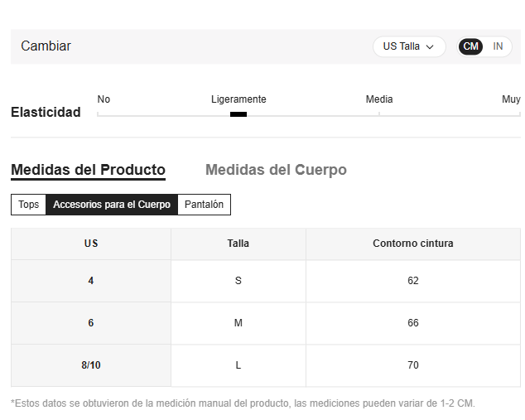
Task: Click the Contorno cintura column header
Action: (413, 244)
